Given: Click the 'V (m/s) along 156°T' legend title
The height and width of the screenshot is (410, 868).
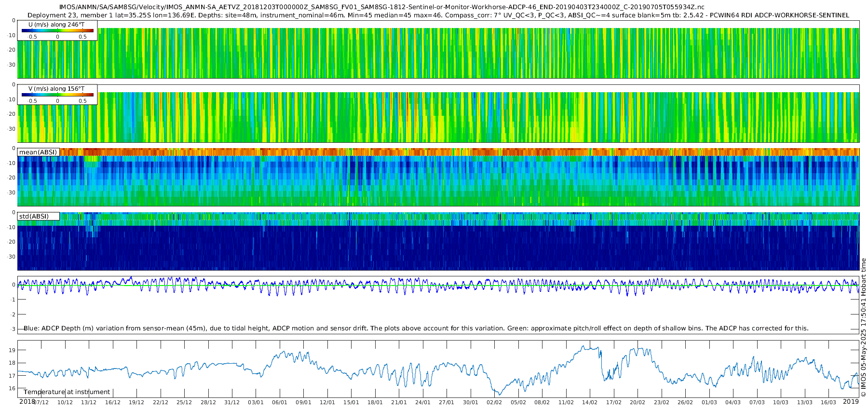Looking at the screenshot, I should tap(56, 89).
